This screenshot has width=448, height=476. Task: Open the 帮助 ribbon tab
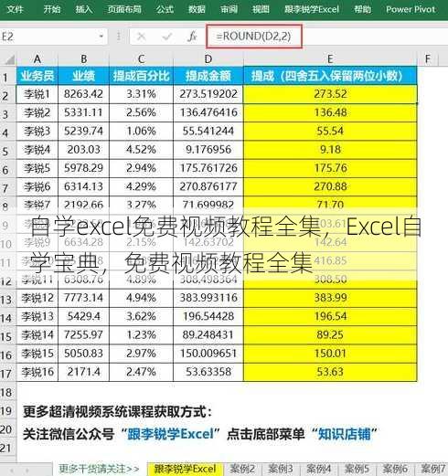tap(362, 9)
